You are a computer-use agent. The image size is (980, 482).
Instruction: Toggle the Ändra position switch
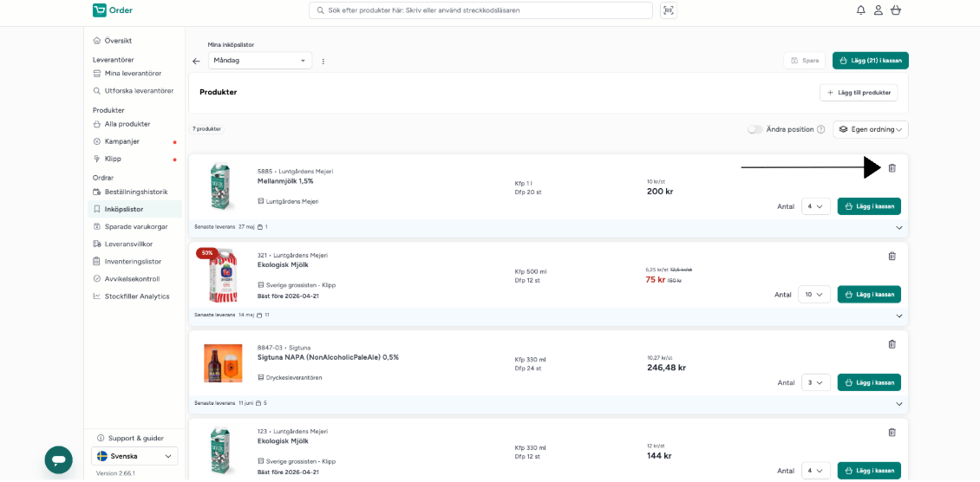click(755, 129)
